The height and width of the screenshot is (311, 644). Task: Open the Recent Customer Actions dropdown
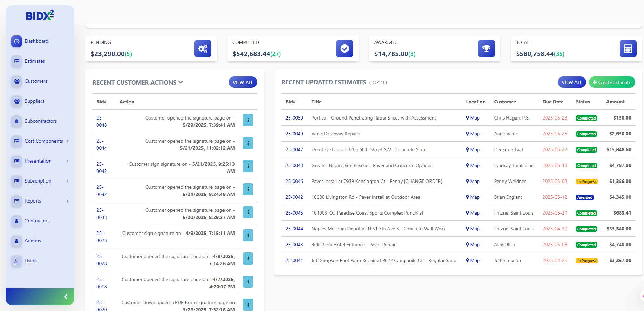tap(181, 82)
